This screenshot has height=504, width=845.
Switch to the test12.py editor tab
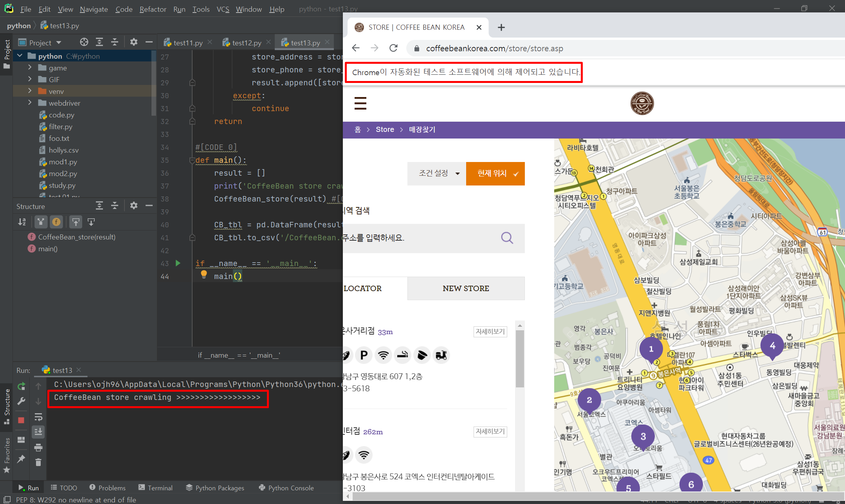tap(247, 43)
